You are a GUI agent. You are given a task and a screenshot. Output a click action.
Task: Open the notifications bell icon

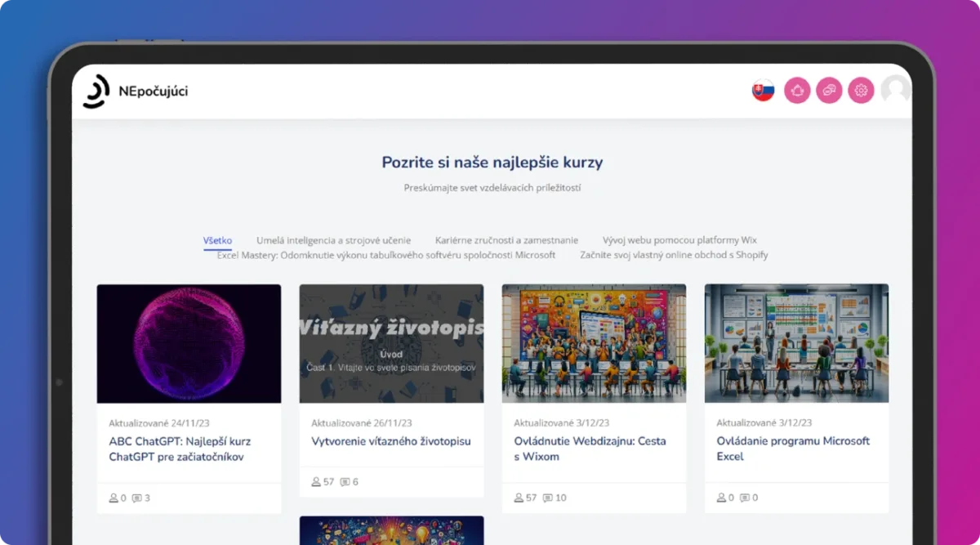click(797, 90)
